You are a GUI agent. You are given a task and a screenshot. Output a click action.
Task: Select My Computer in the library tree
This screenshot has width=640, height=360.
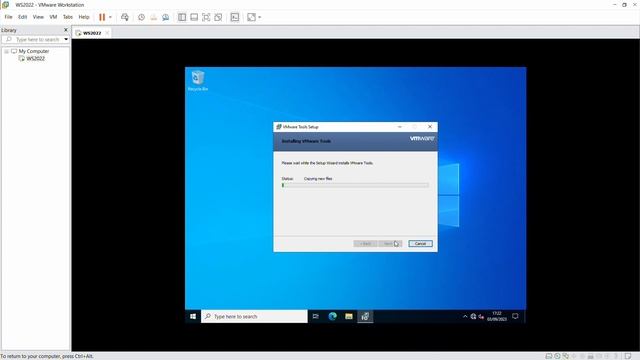point(34,51)
